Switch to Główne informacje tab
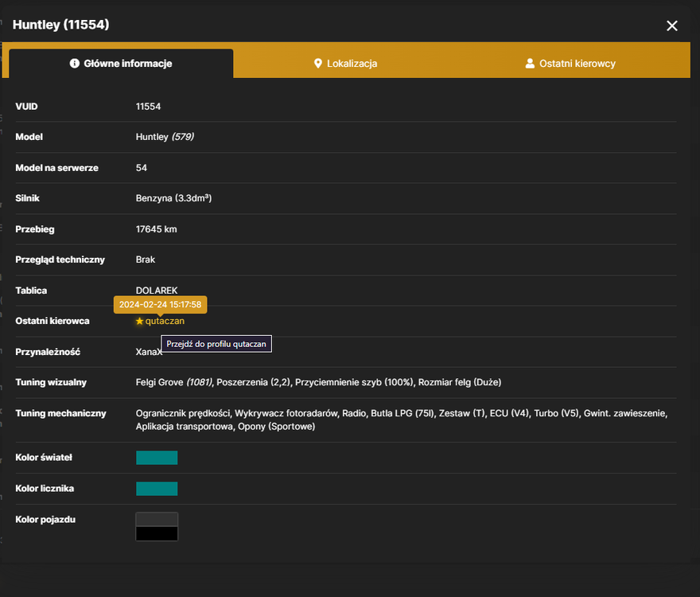The image size is (700, 597). click(x=121, y=64)
